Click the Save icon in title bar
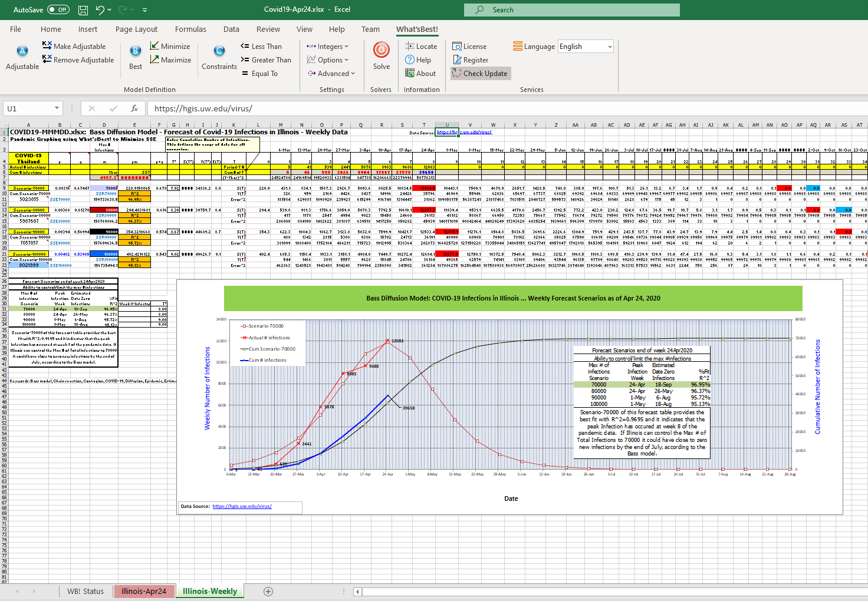This screenshot has width=868, height=601. point(83,10)
